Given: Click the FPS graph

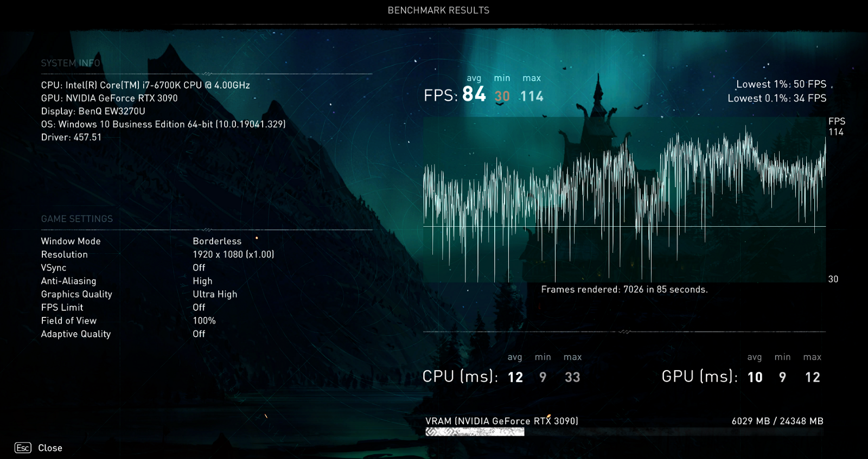Looking at the screenshot, I should click(x=624, y=200).
